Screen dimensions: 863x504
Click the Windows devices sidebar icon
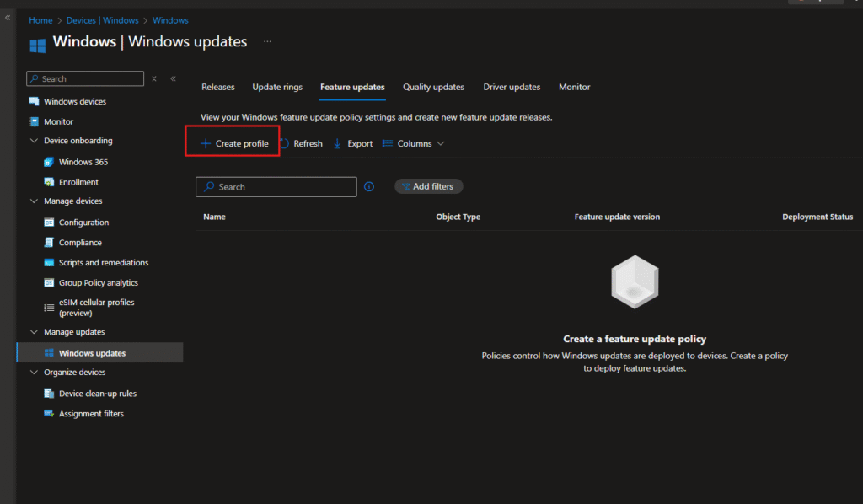(x=35, y=101)
